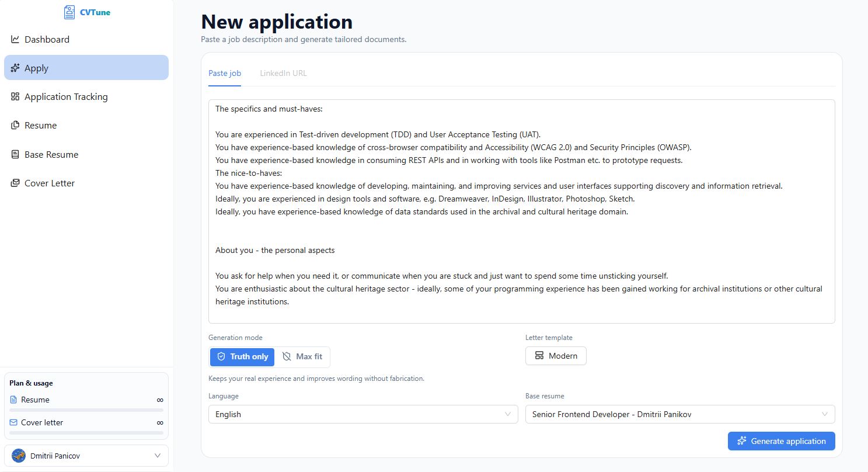The image size is (868, 472).
Task: Switch generation mode to Max fit
Action: point(302,356)
